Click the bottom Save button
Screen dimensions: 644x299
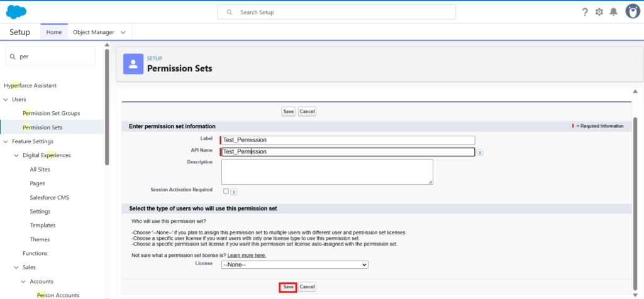pyautogui.click(x=288, y=287)
